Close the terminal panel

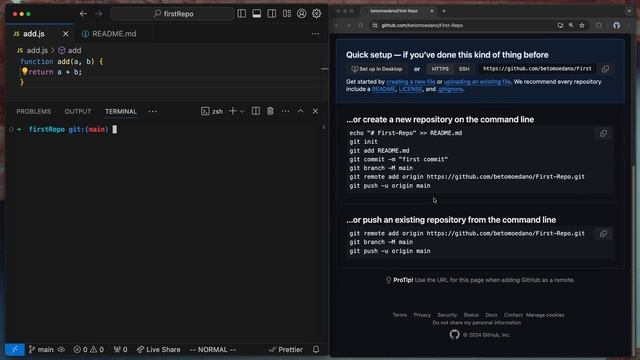[316, 111]
